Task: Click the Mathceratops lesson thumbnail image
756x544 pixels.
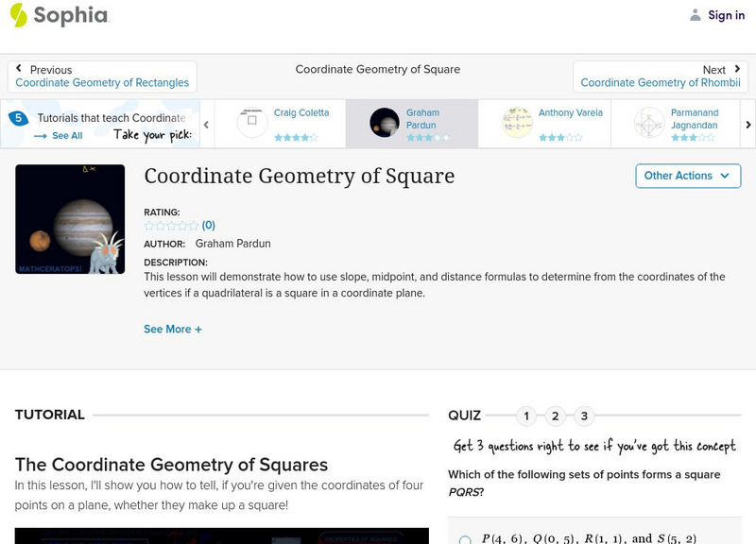Action: tap(70, 219)
